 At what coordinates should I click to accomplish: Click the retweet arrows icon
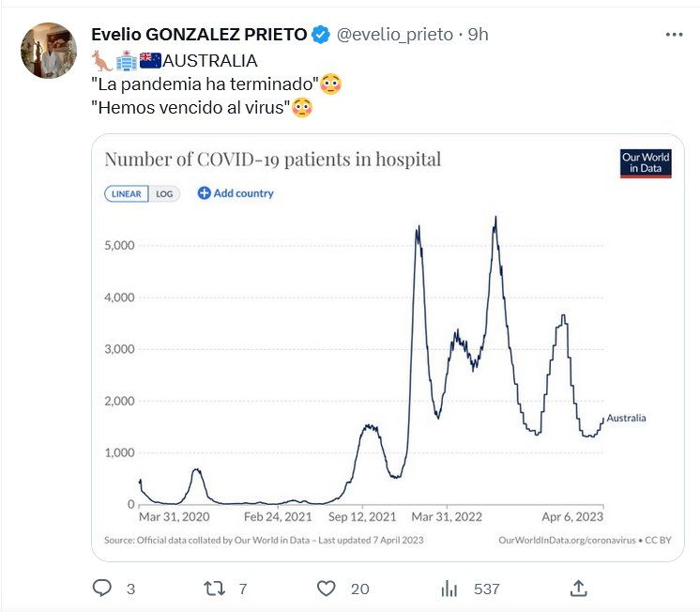point(215,589)
